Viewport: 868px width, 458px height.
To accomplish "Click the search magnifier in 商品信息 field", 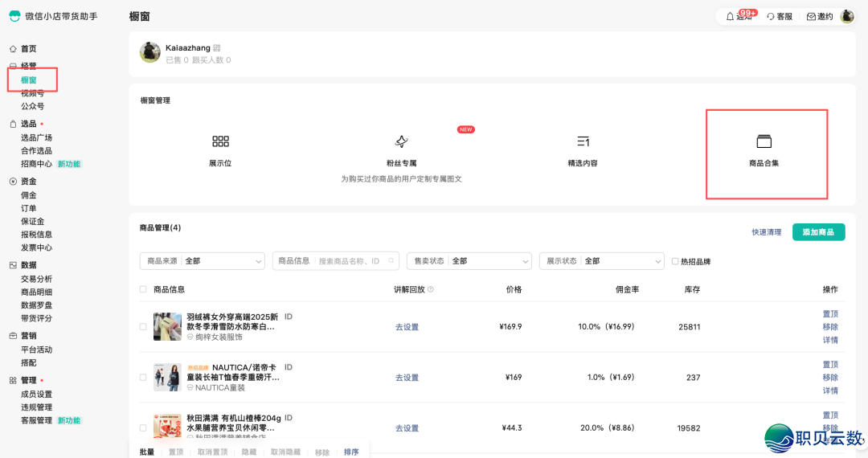I will [x=392, y=261].
